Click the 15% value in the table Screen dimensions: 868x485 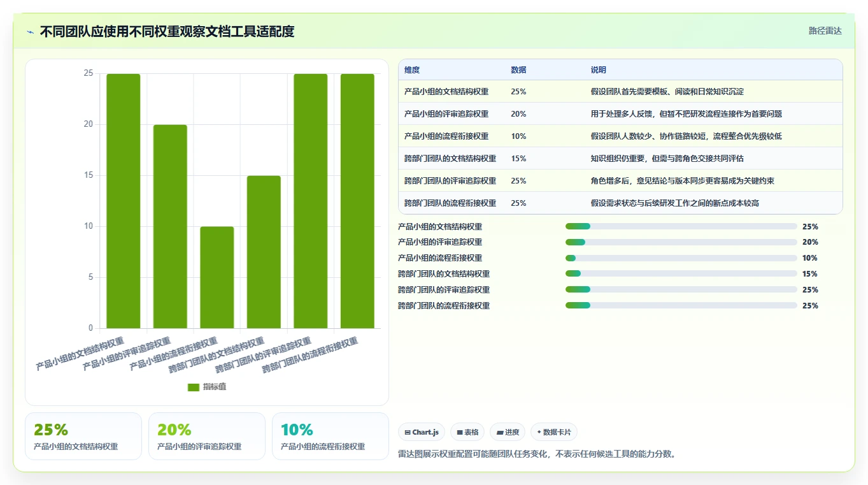[x=518, y=159]
